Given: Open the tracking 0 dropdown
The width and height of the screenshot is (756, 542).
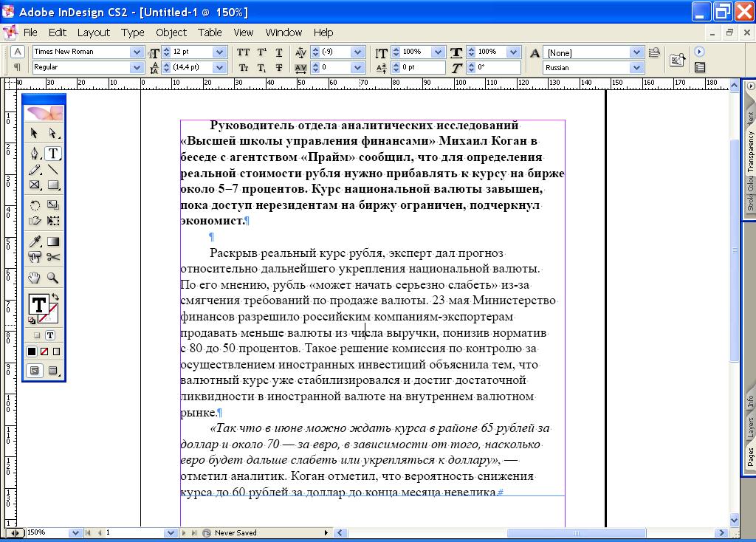Looking at the screenshot, I should tap(358, 67).
